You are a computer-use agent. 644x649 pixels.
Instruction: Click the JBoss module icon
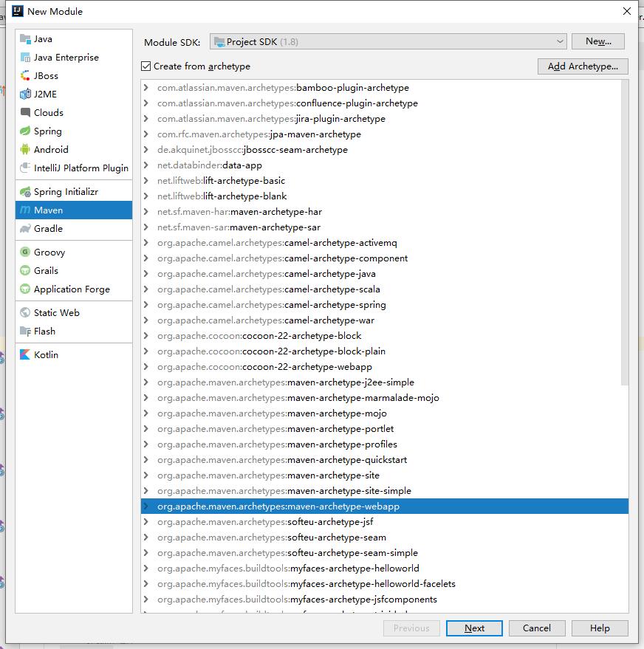[x=26, y=76]
